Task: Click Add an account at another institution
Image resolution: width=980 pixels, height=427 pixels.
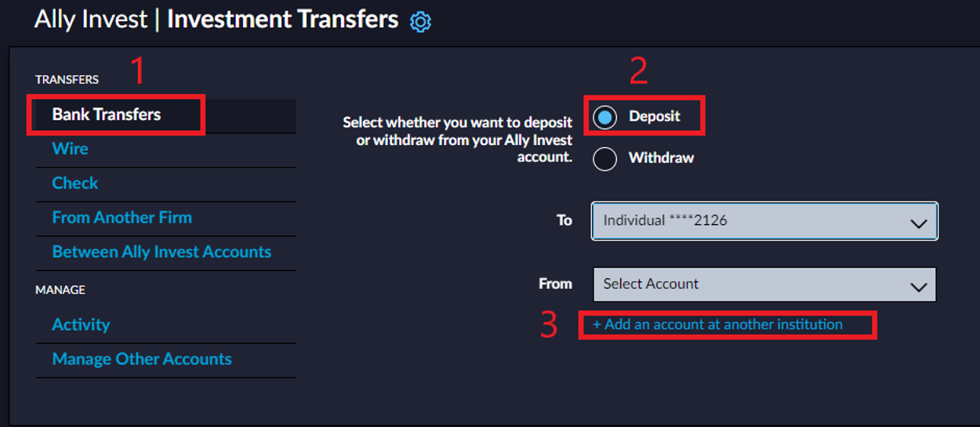Action: click(717, 324)
